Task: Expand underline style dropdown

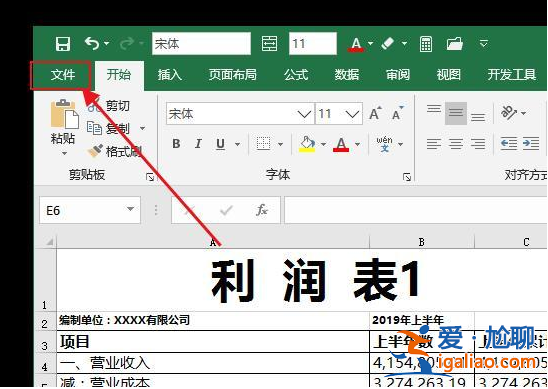Action: coord(237,144)
